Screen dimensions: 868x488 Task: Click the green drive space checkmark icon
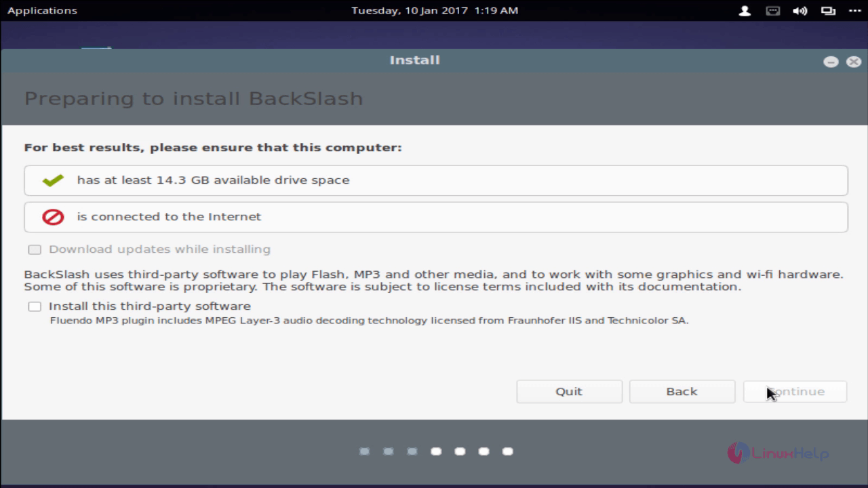tap(53, 180)
